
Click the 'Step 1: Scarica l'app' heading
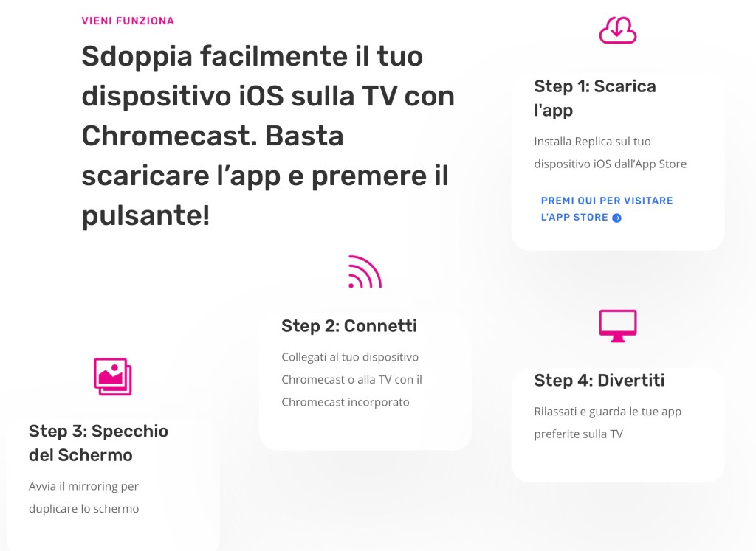click(x=595, y=98)
